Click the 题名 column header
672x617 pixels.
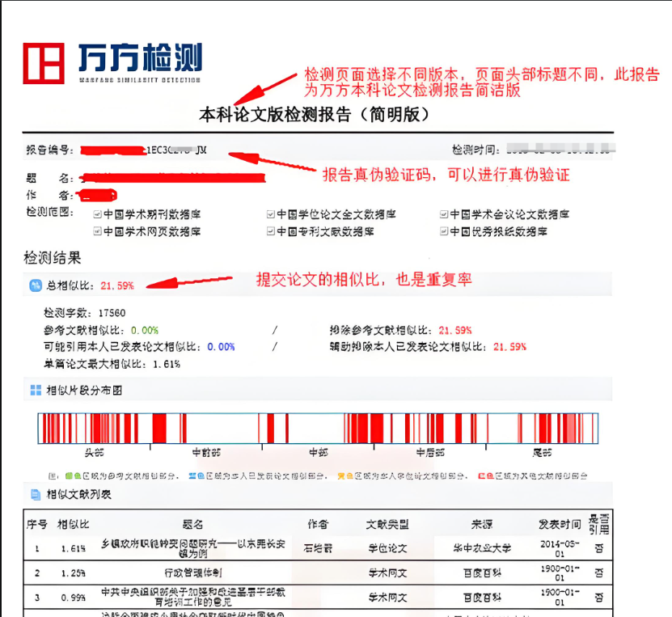[192, 524]
